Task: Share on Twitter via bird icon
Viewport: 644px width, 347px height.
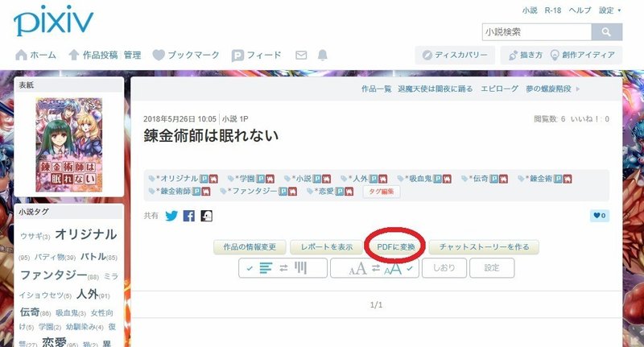Action: click(x=171, y=216)
